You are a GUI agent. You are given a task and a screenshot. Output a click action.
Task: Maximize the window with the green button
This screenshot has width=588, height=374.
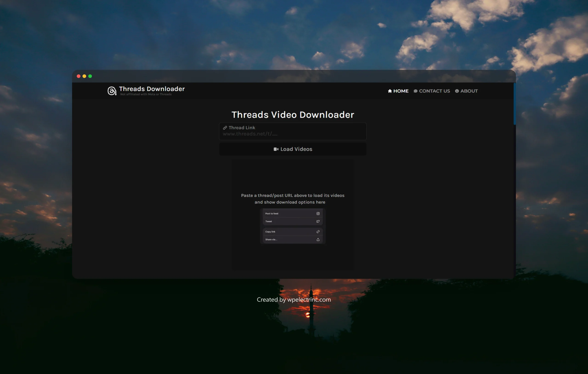coord(90,76)
